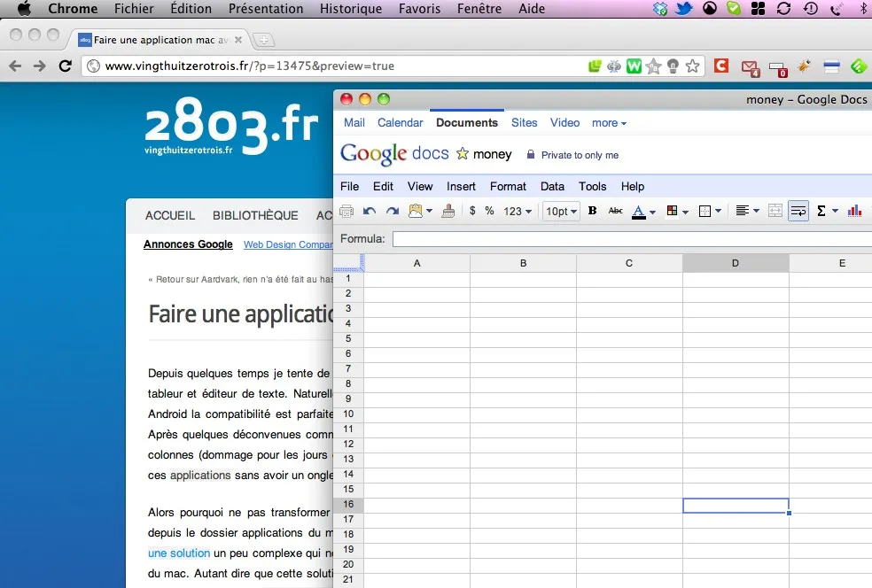Open the Edit menu in Google Docs
872x588 pixels.
[x=383, y=186]
